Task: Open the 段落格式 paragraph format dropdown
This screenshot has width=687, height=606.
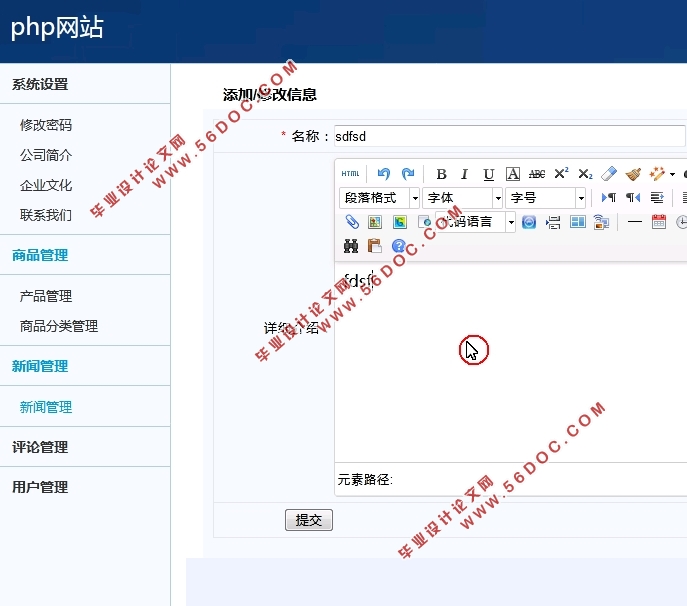Action: click(x=379, y=198)
